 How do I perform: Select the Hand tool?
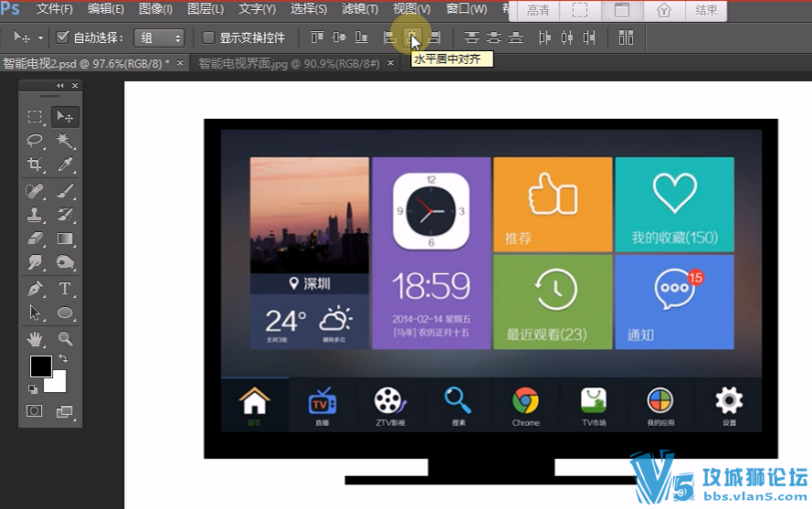point(35,338)
